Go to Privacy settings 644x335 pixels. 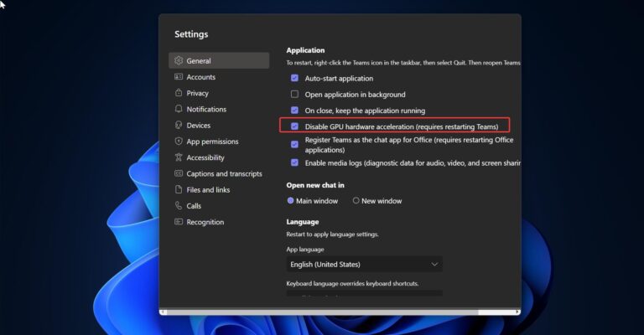point(219,93)
